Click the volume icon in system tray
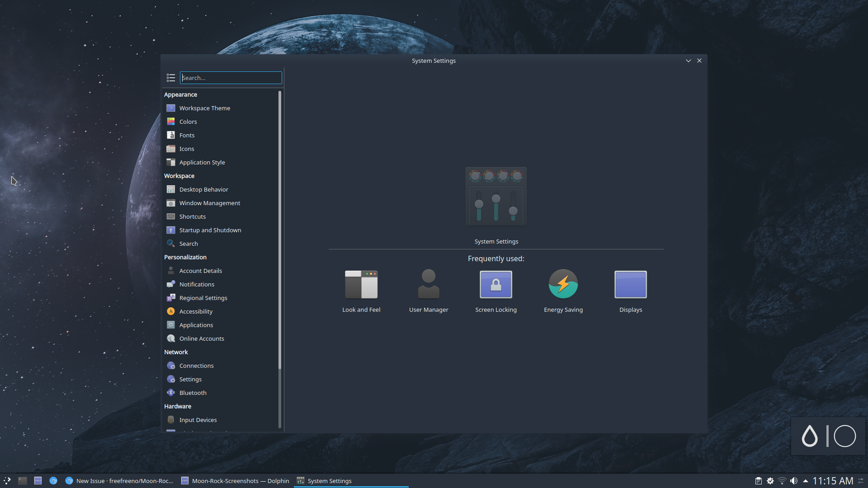Viewport: 868px width, 488px height. (794, 481)
